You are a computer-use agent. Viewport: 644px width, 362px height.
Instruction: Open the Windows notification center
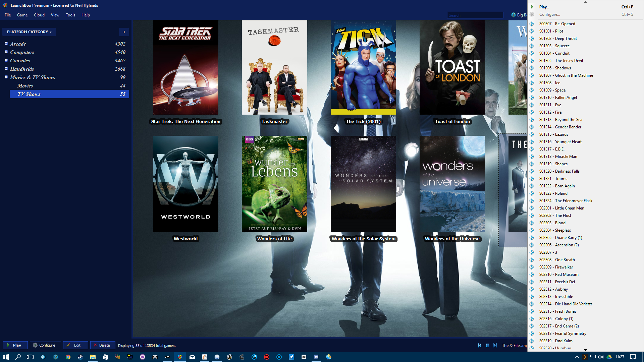[633, 357]
